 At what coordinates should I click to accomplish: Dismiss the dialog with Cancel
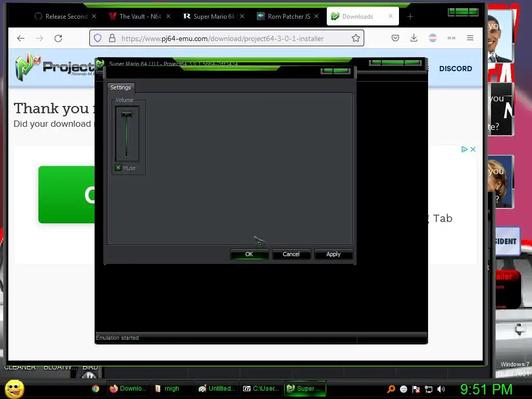(291, 254)
